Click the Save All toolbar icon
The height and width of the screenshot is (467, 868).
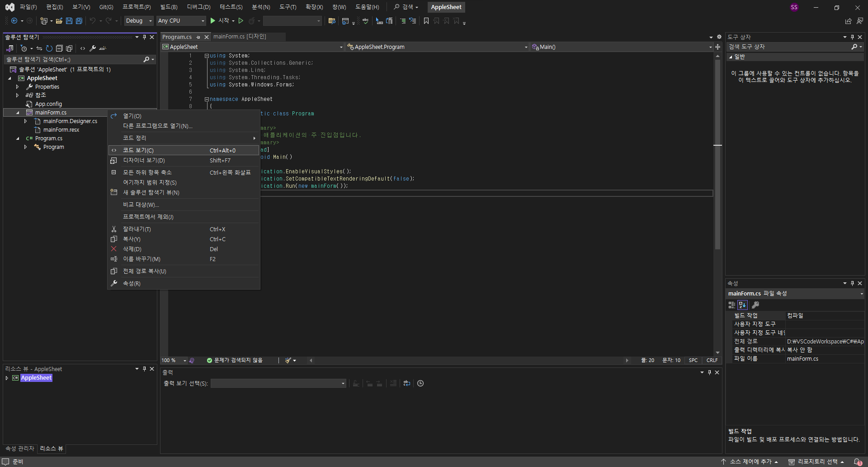click(79, 21)
